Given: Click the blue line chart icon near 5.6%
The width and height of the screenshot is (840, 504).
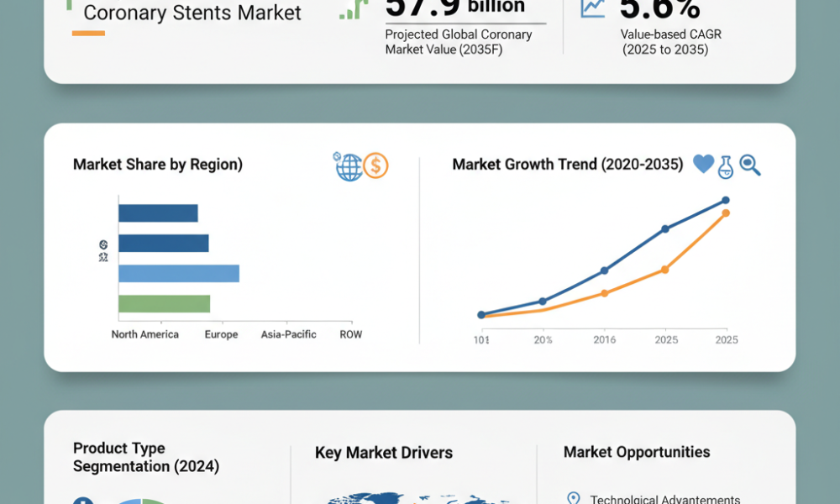Looking at the screenshot, I should pyautogui.click(x=593, y=8).
